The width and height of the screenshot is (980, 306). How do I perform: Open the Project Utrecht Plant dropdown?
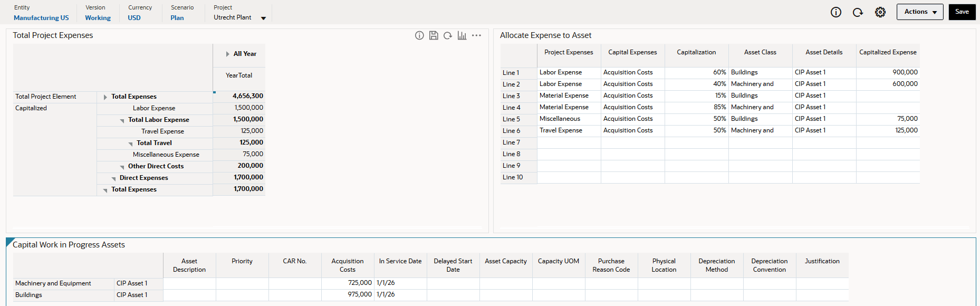(x=240, y=17)
